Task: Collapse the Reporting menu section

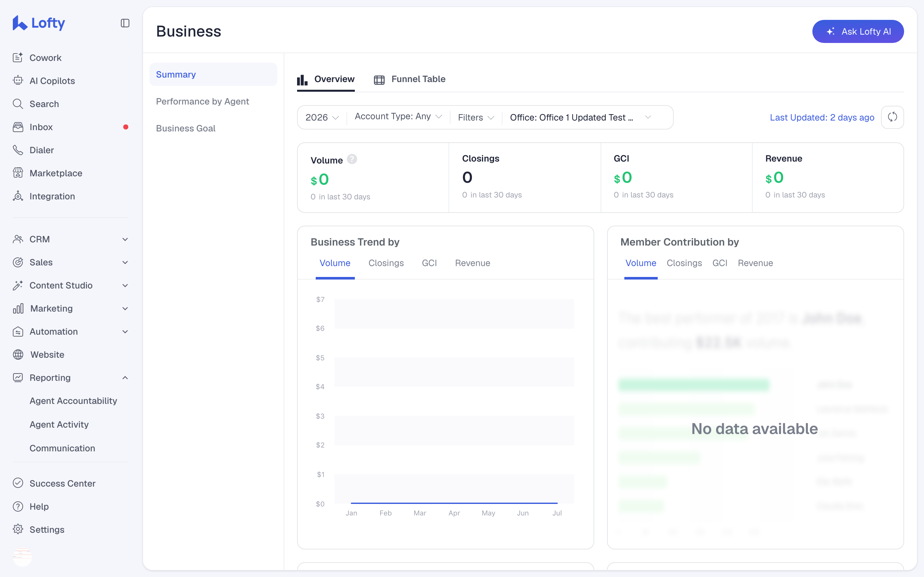Action: click(x=125, y=377)
